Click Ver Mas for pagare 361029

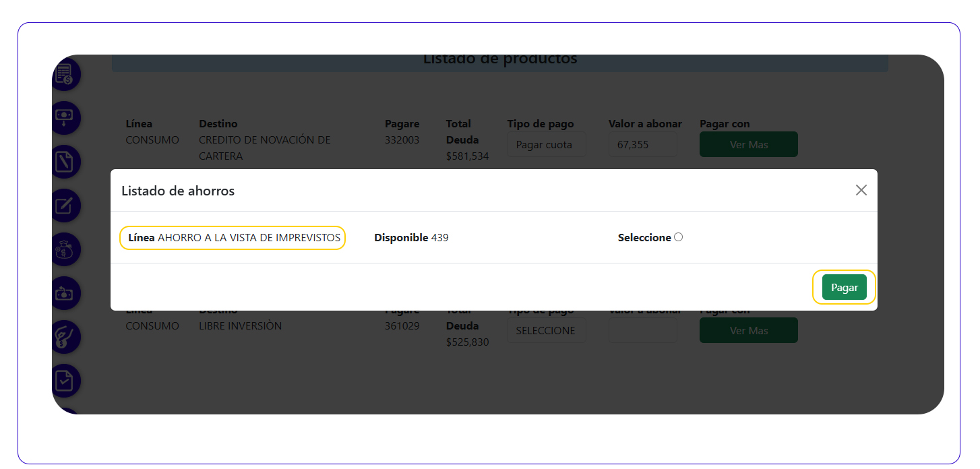tap(748, 330)
